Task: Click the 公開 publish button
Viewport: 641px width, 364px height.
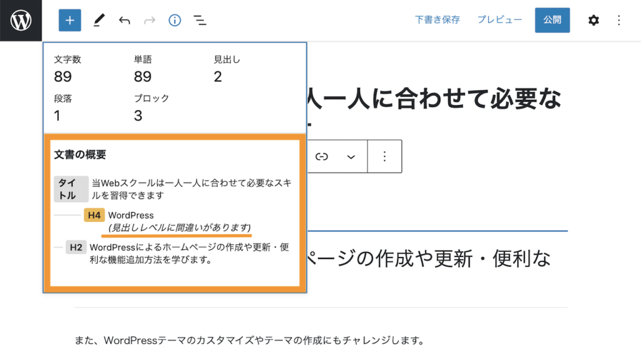Action: tap(552, 20)
